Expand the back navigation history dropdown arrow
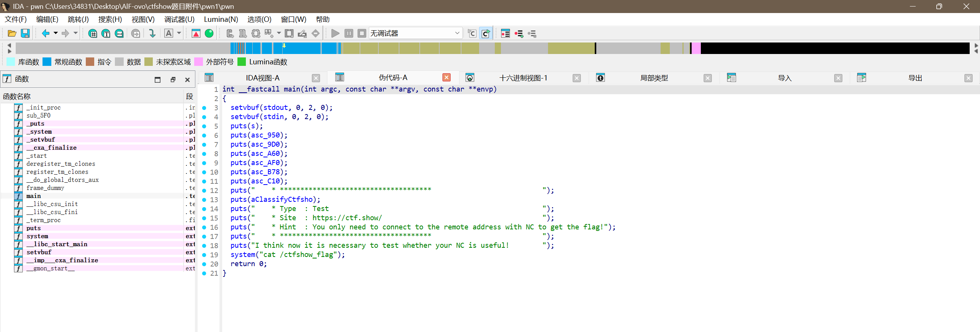The height and width of the screenshot is (332, 980). (x=56, y=33)
